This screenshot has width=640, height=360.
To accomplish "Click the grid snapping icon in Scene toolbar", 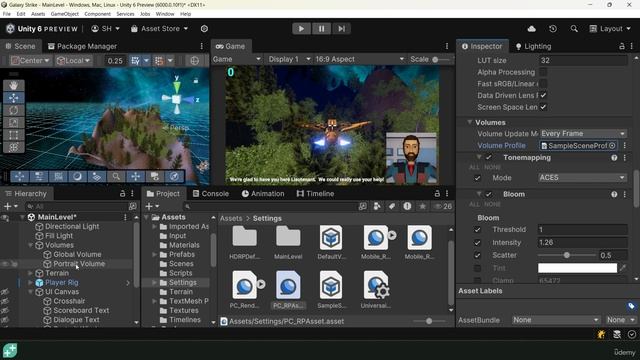I will 136,60.
